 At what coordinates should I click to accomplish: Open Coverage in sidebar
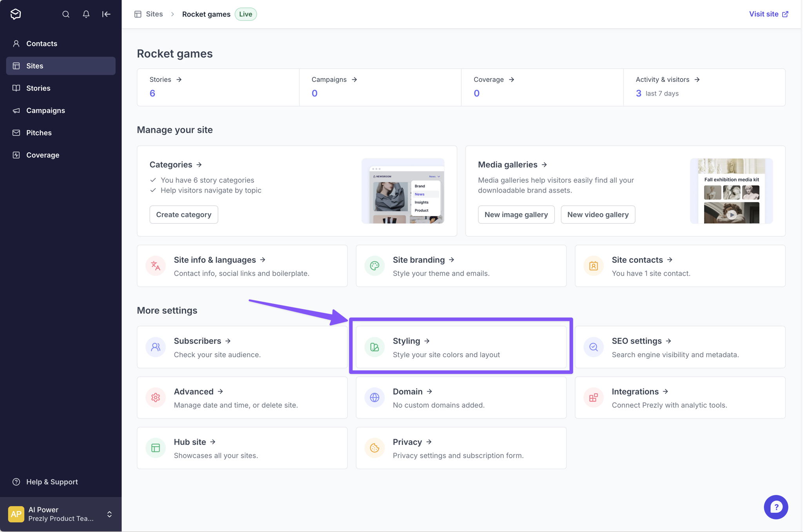point(61,155)
